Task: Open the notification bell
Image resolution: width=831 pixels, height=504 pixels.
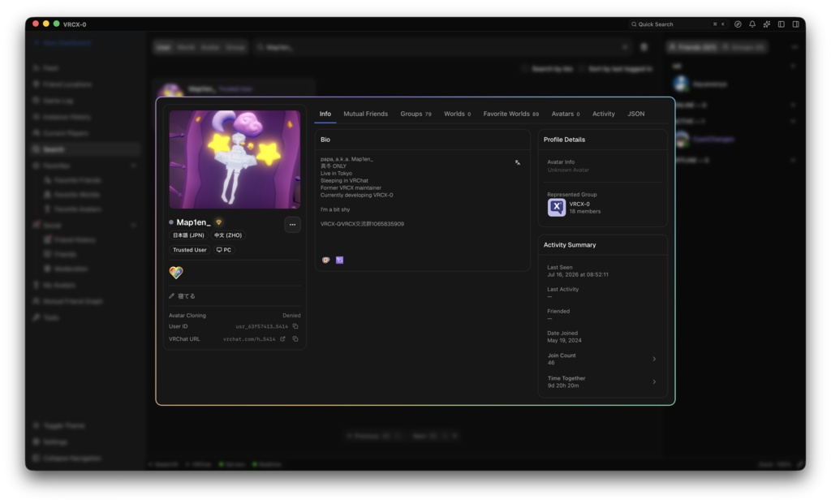Action: [752, 24]
